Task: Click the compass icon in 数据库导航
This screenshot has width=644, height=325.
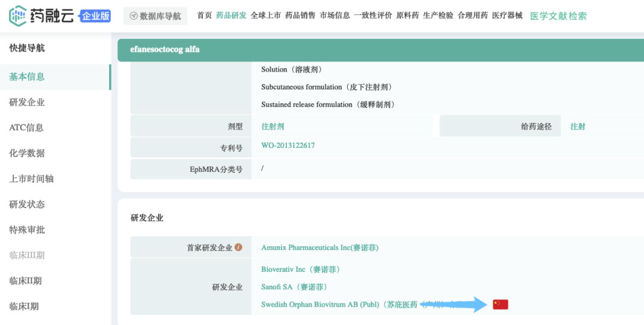Action: pyautogui.click(x=133, y=16)
